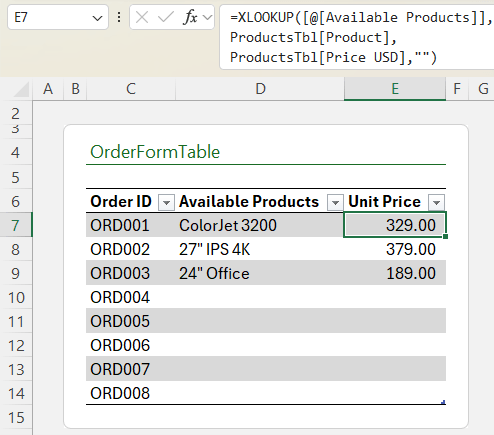This screenshot has height=435, width=494.
Task: Select all cells via corner triangle
Action: point(21,89)
